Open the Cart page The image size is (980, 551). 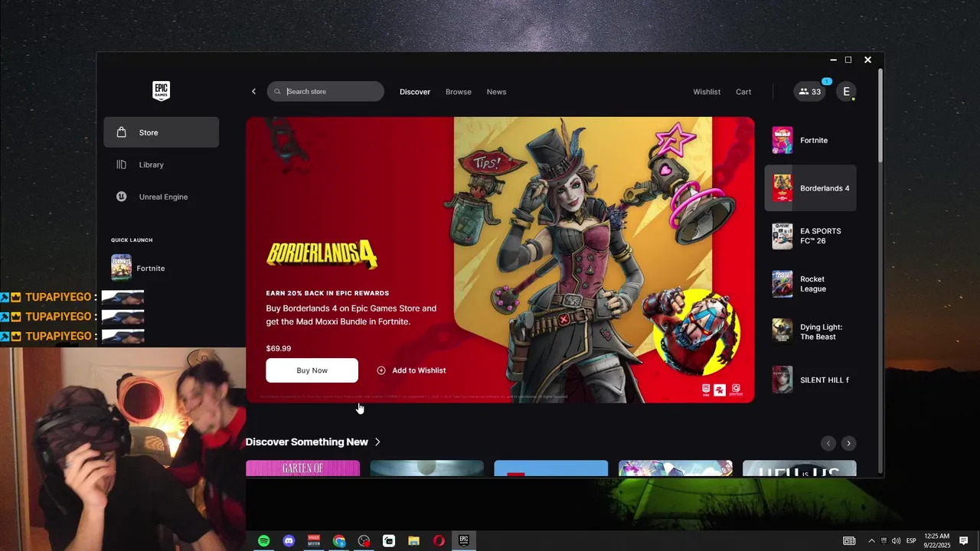pyautogui.click(x=743, y=92)
